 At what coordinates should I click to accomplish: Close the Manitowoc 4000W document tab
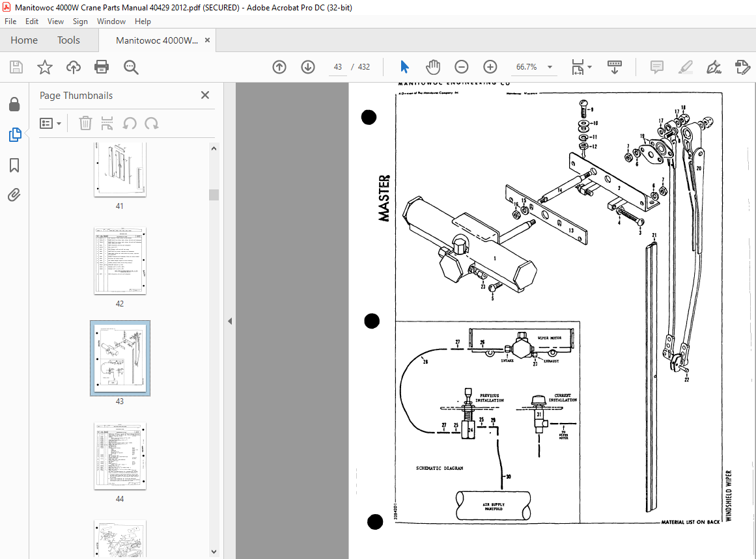[207, 40]
